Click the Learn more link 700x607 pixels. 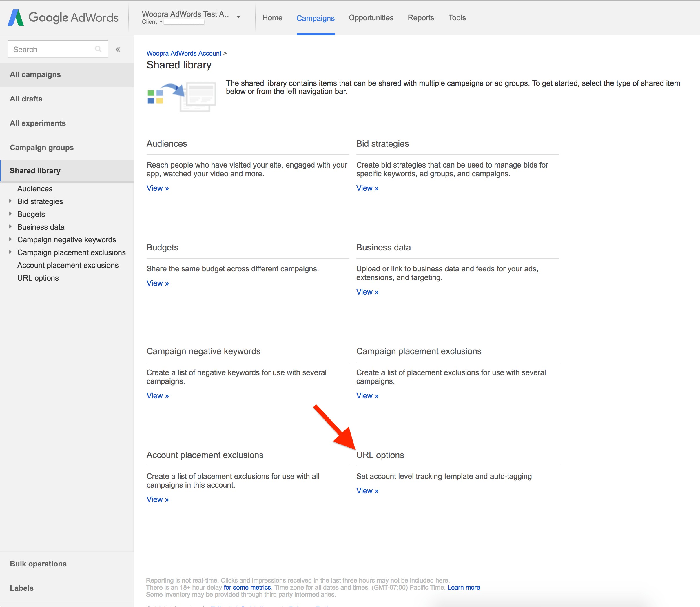point(463,587)
